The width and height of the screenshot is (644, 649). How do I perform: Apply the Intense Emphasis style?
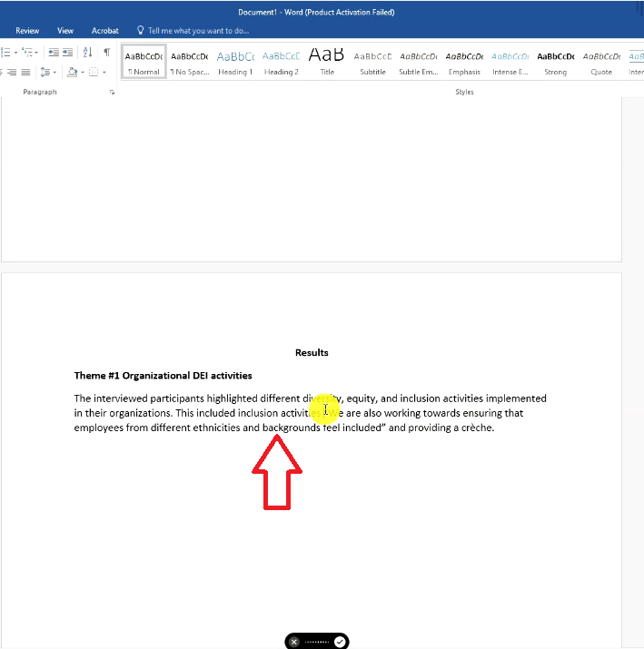(x=510, y=62)
